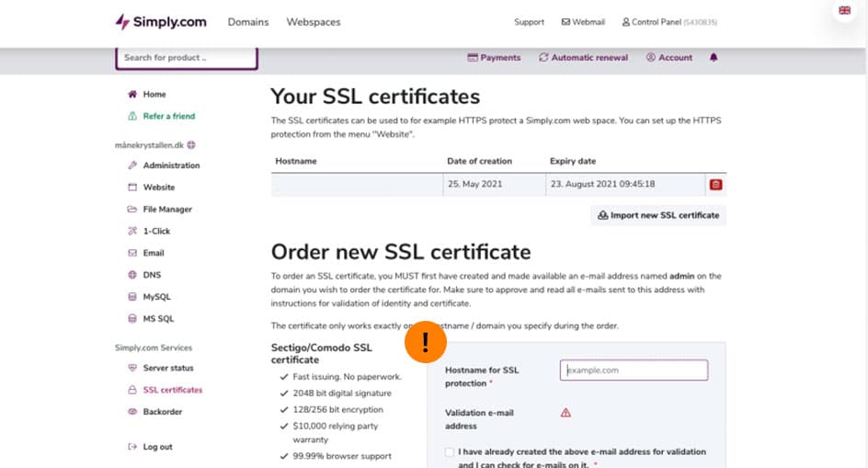
Task: Go to Payments
Action: (494, 58)
